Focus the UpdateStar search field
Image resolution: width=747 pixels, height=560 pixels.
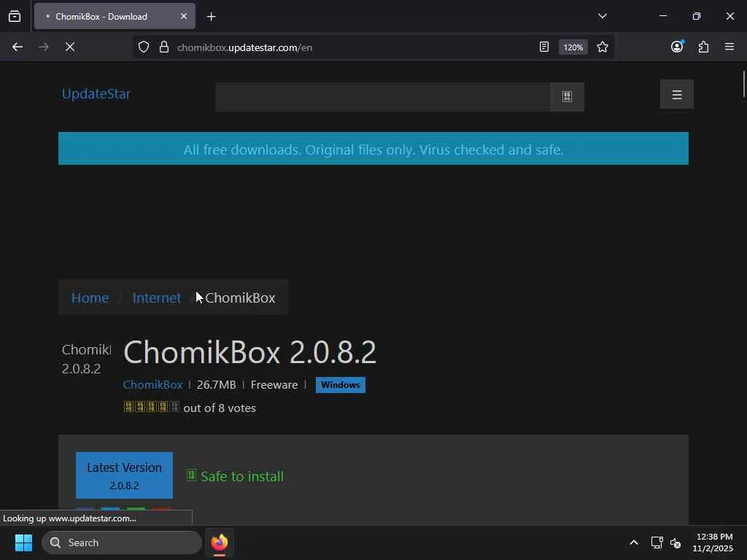(x=382, y=97)
